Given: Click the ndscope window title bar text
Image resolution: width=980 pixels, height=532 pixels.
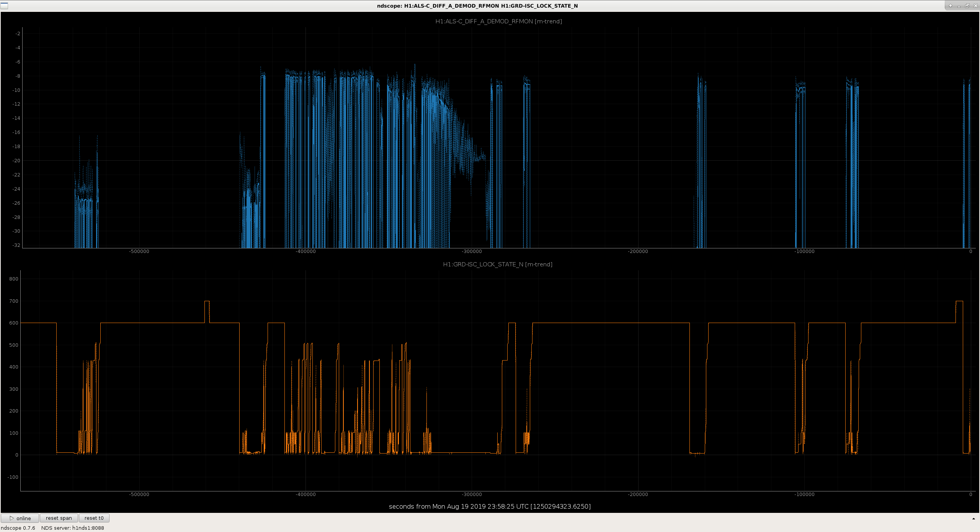Looking at the screenshot, I should [477, 6].
